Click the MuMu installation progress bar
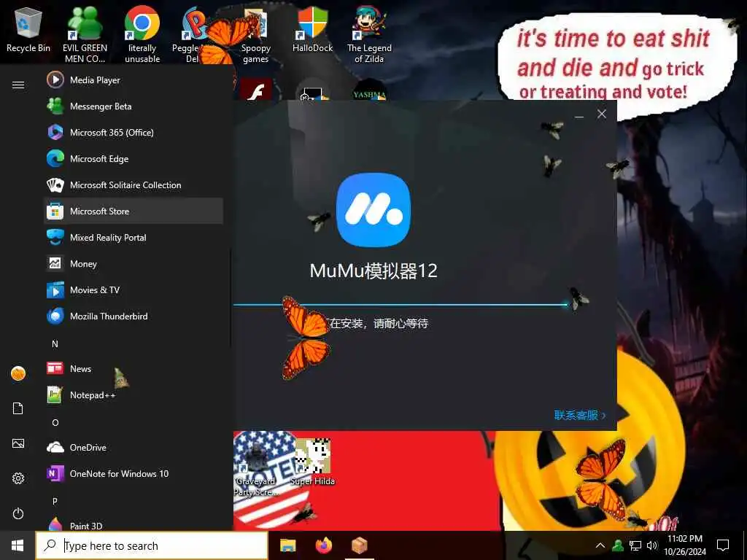The height and width of the screenshot is (560, 747). tap(400, 304)
